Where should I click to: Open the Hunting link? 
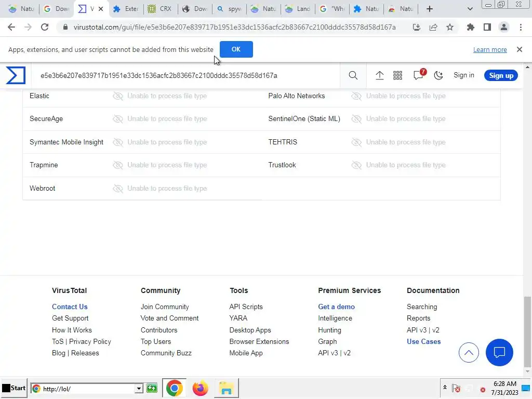point(329,330)
